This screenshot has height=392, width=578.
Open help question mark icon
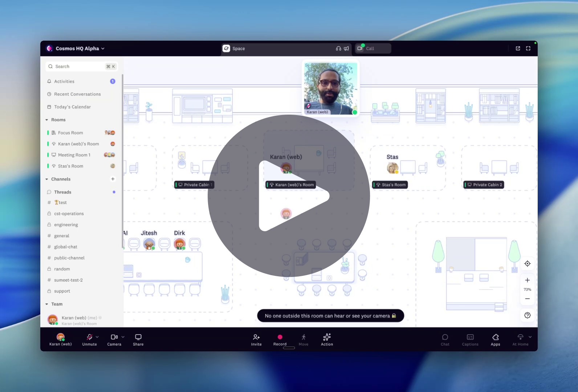[528, 315]
